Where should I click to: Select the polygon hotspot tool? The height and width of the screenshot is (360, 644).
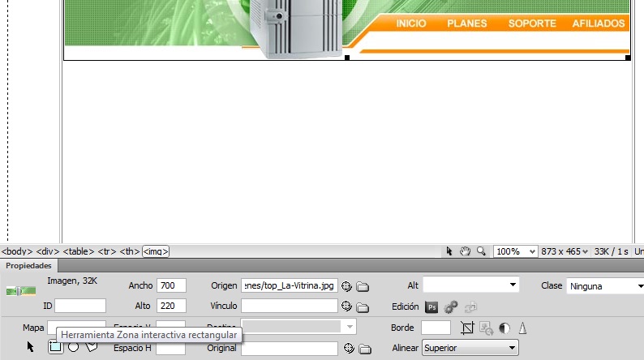pyautogui.click(x=92, y=347)
